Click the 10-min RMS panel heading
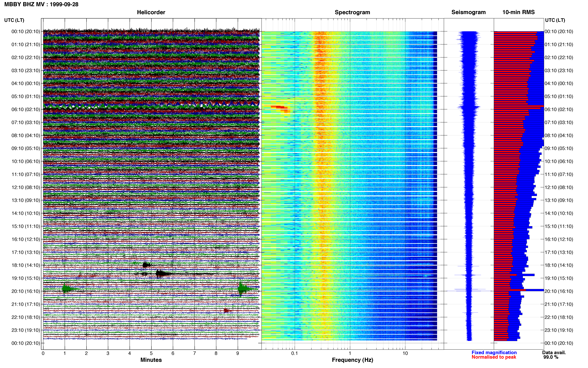Viewport: 588px width, 368px height. click(518, 12)
